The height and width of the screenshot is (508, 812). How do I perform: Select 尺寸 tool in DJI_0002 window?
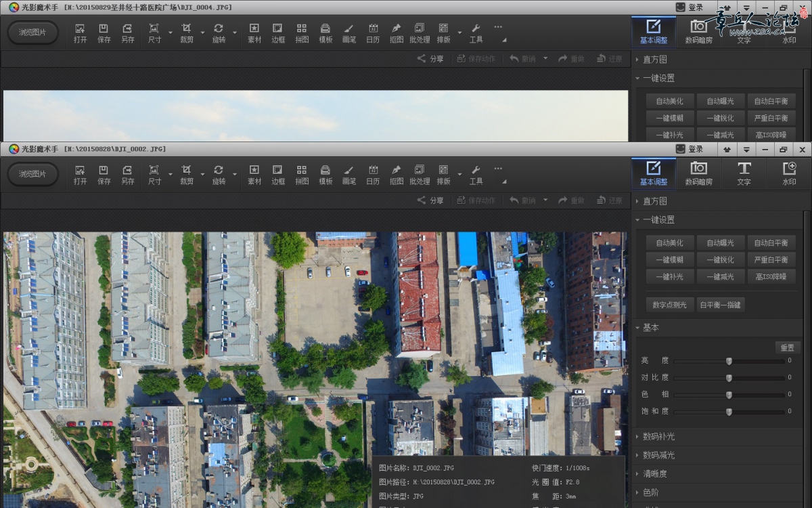coord(154,174)
